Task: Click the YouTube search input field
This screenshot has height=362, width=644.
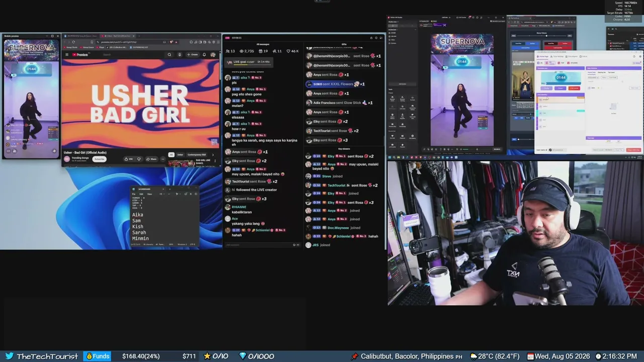Action: coord(132,54)
